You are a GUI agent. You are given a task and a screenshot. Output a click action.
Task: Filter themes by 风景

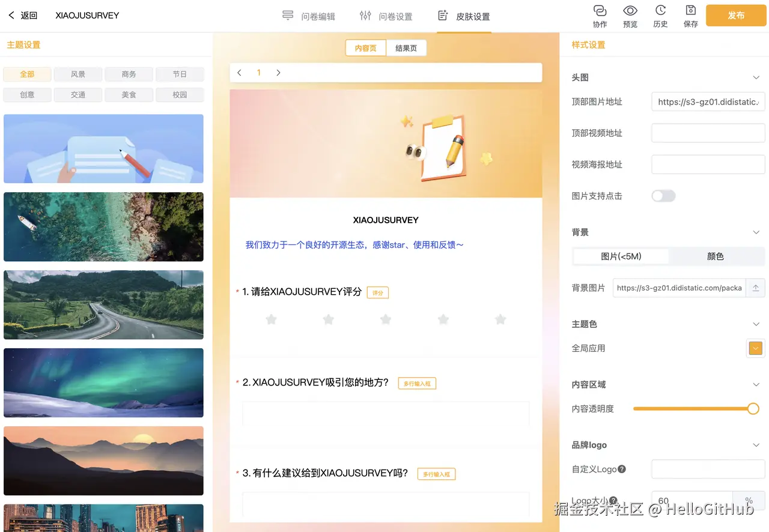(78, 74)
